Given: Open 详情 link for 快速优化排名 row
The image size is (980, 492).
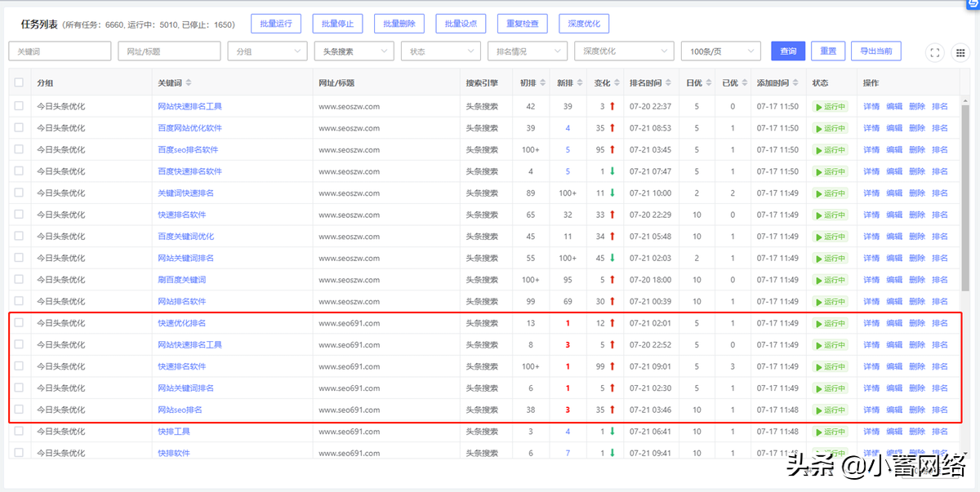Looking at the screenshot, I should 871,323.
